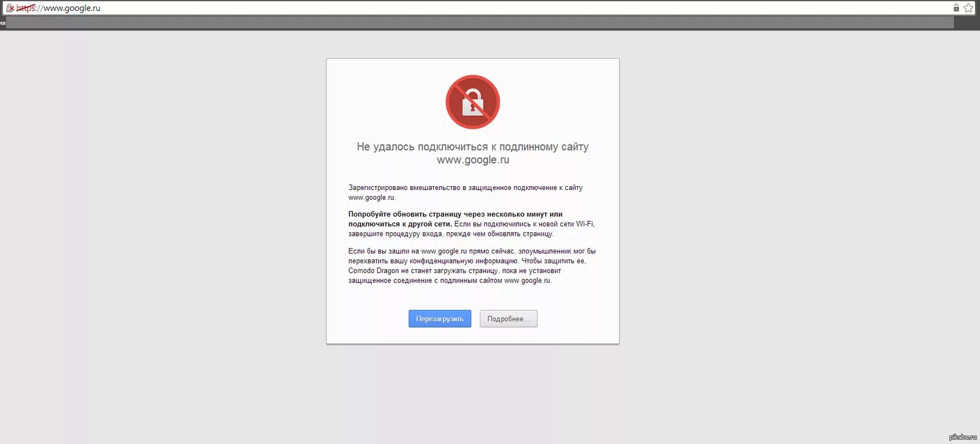980x444 pixels.
Task: Click the paragraph starting 'Зарегистрировано вмешательство'
Action: point(466,192)
